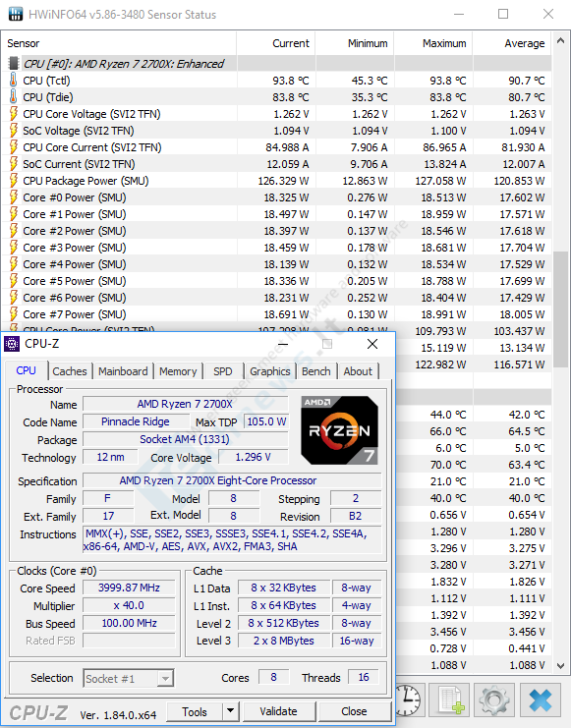The width and height of the screenshot is (571, 728).
Task: Click the blue X close sensors icon
Action: [x=541, y=700]
